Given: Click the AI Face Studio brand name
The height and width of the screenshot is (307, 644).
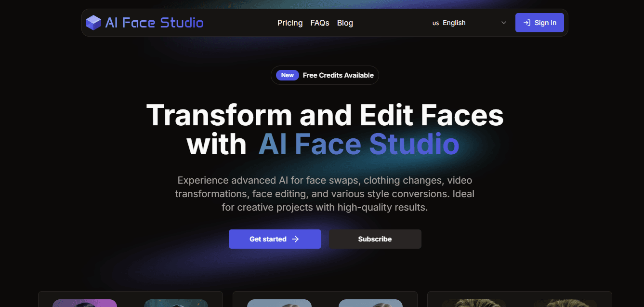Looking at the screenshot, I should click(154, 23).
